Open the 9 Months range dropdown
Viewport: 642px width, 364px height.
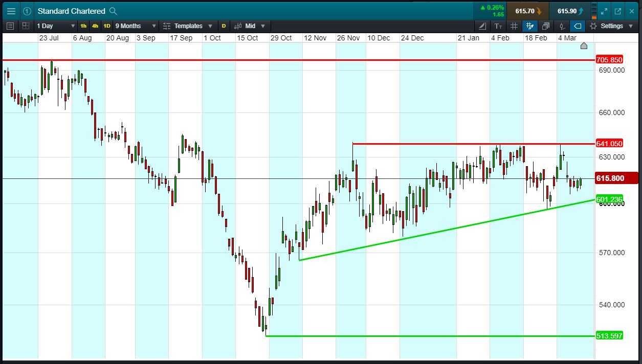click(x=135, y=26)
